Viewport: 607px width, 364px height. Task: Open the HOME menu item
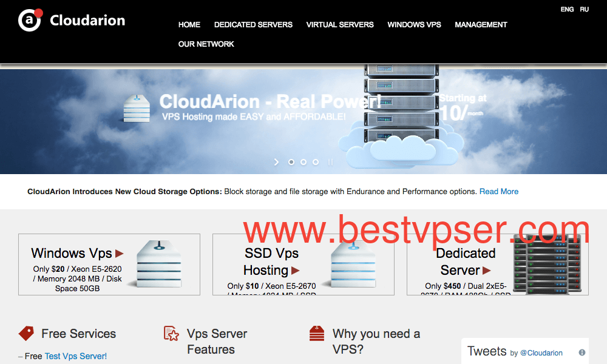click(x=189, y=25)
